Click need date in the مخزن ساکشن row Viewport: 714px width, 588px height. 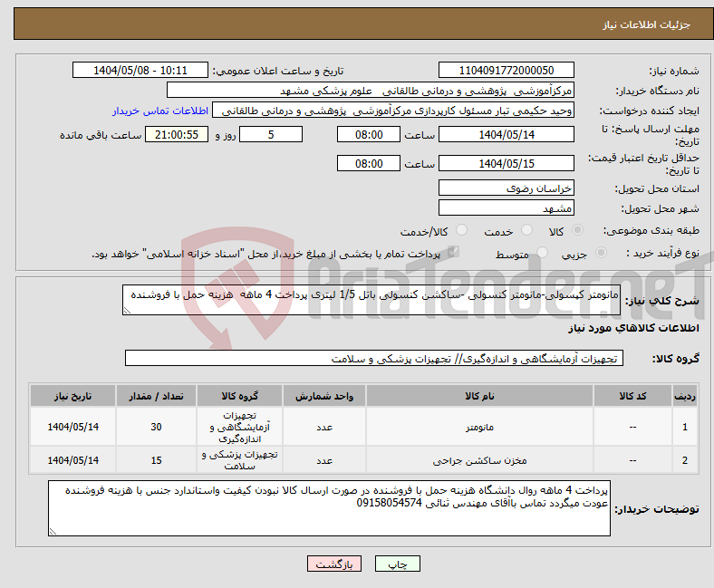[x=72, y=460]
